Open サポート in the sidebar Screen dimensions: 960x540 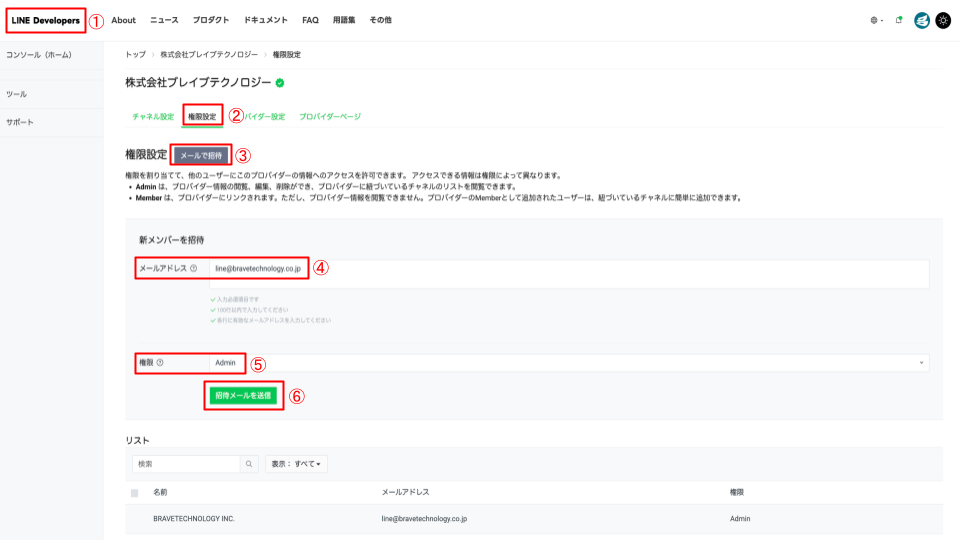(20, 122)
